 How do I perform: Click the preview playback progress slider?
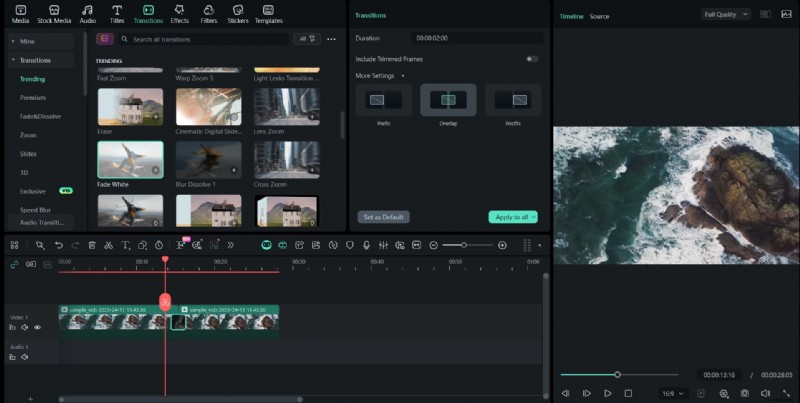(x=617, y=375)
